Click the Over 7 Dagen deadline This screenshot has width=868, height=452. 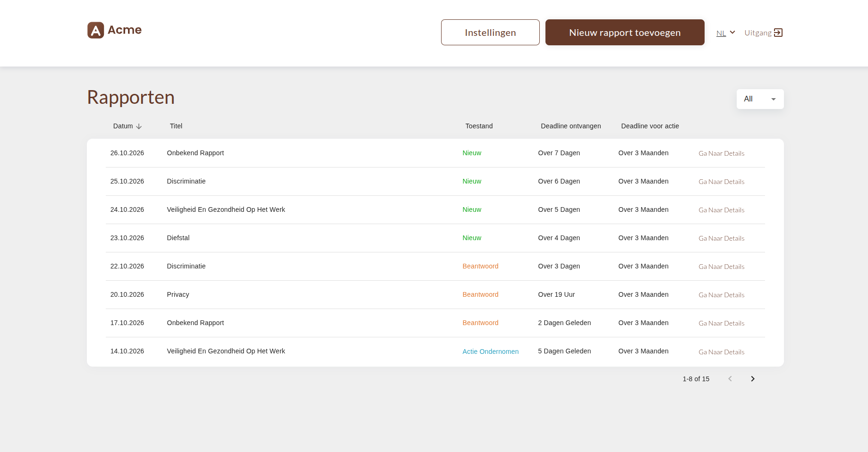(x=559, y=153)
